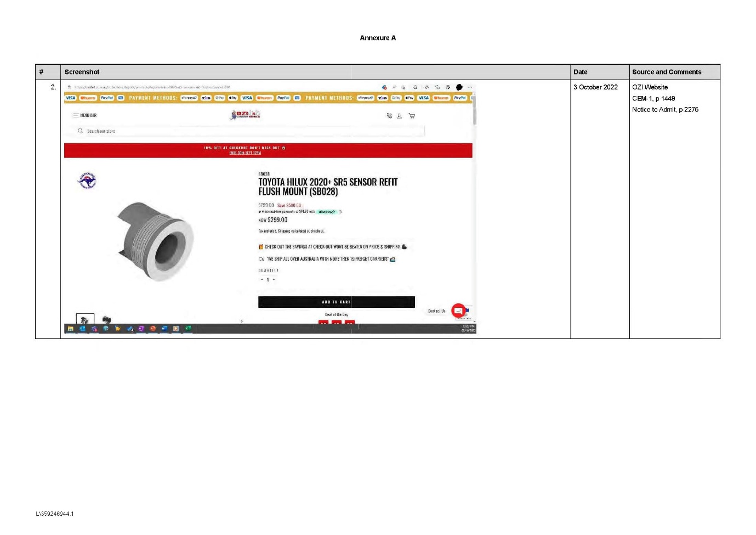Select the second product thumbnail

tap(106, 319)
